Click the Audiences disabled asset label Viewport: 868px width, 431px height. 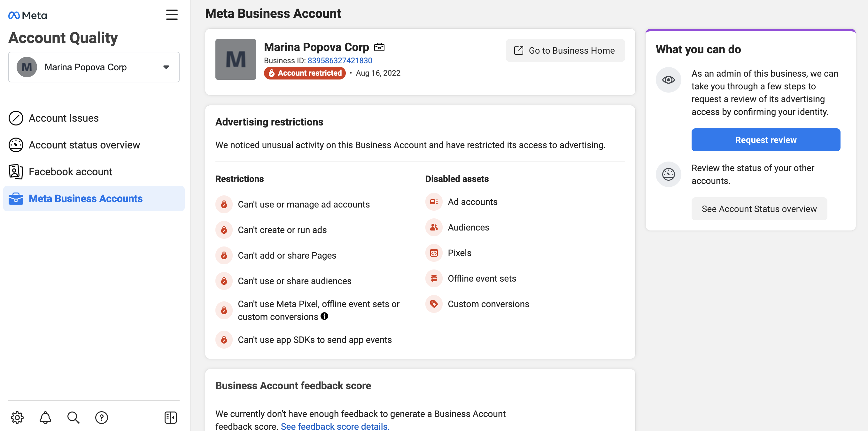coord(469,228)
